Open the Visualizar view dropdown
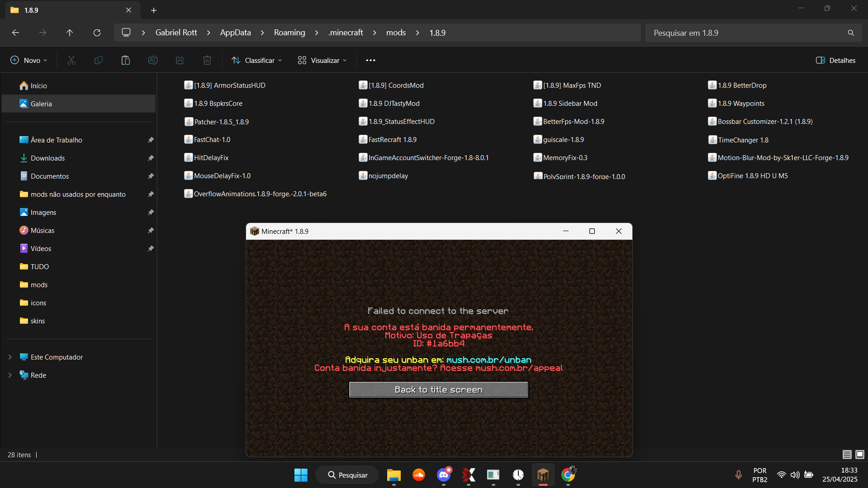Image resolution: width=868 pixels, height=488 pixels. 322,60
